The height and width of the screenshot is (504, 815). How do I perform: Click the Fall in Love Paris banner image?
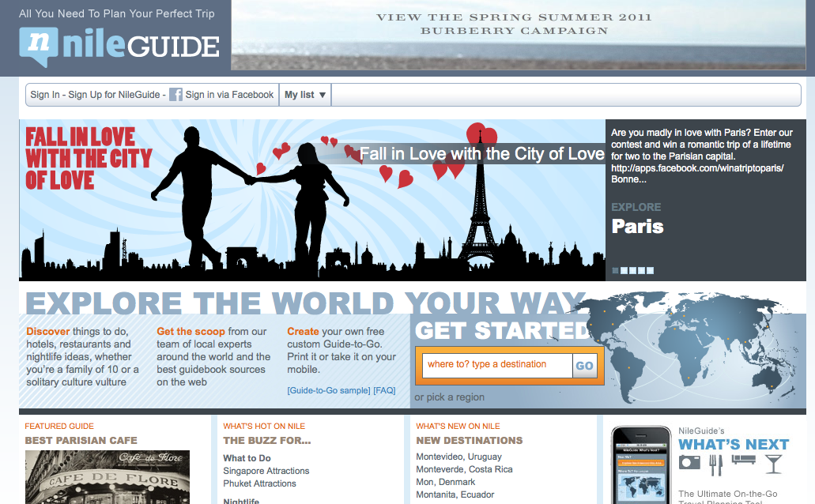tap(312, 201)
